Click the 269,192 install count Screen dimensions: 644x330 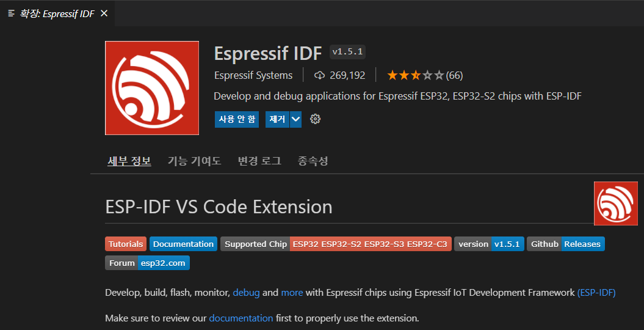(x=347, y=75)
